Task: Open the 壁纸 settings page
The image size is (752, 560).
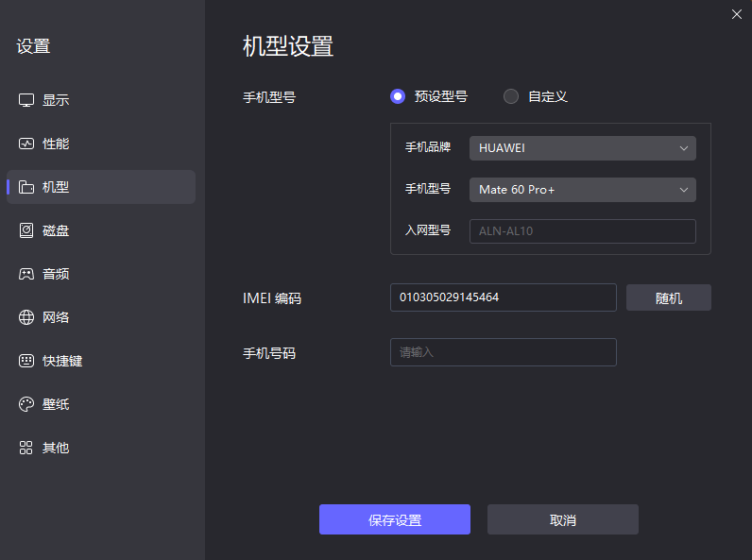Action: [101, 404]
